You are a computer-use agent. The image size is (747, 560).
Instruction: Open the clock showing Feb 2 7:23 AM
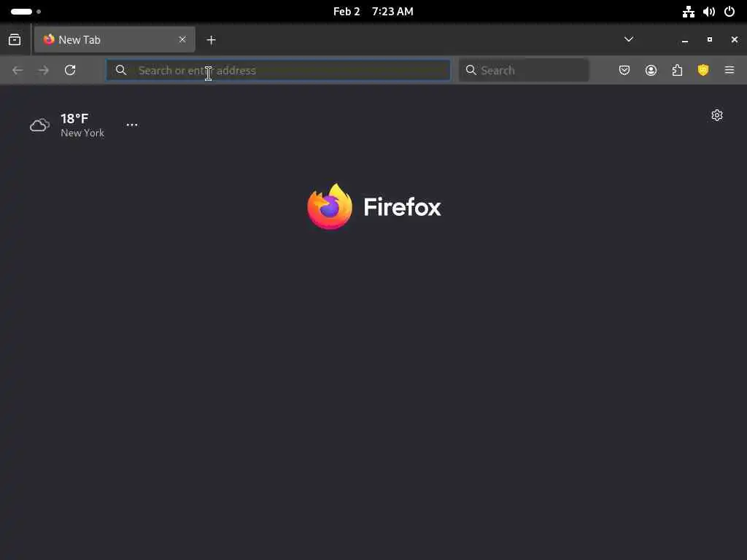[x=373, y=12]
